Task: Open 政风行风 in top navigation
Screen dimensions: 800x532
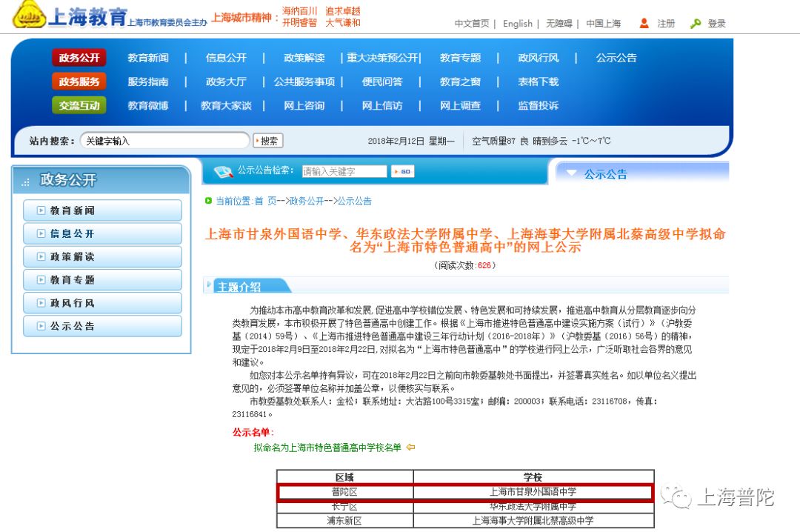Action: click(x=539, y=59)
